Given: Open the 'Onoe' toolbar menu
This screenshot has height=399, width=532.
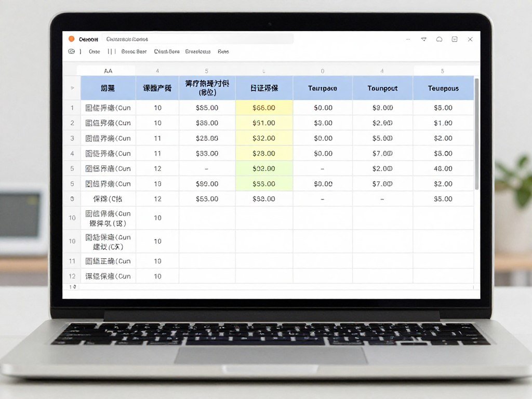Looking at the screenshot, I should [95, 51].
